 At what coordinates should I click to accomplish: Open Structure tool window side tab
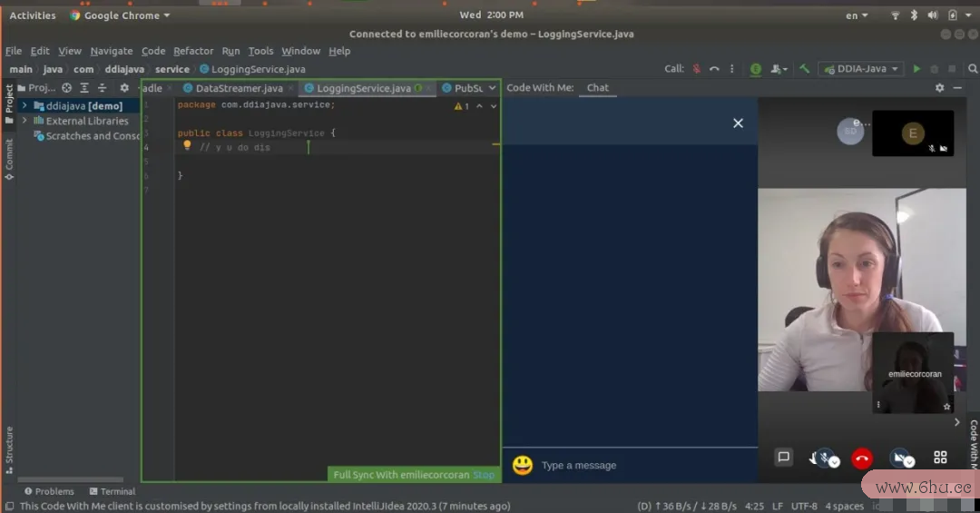(x=9, y=449)
